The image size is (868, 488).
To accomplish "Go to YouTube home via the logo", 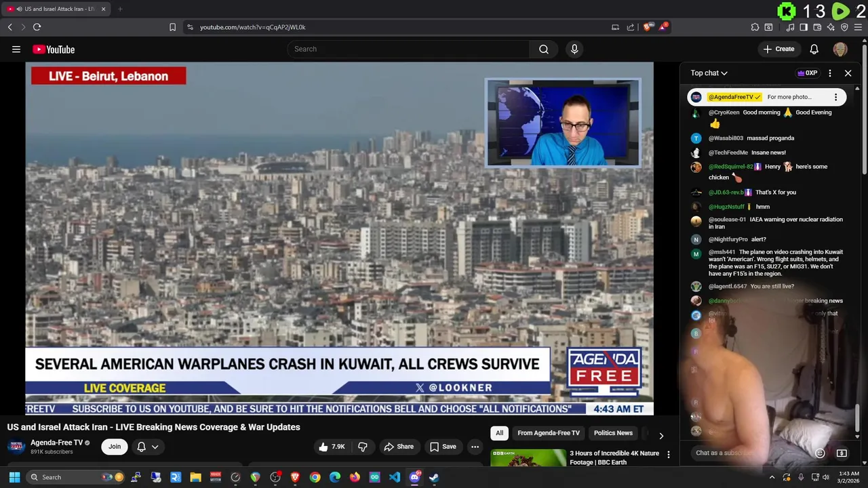I will (54, 49).
